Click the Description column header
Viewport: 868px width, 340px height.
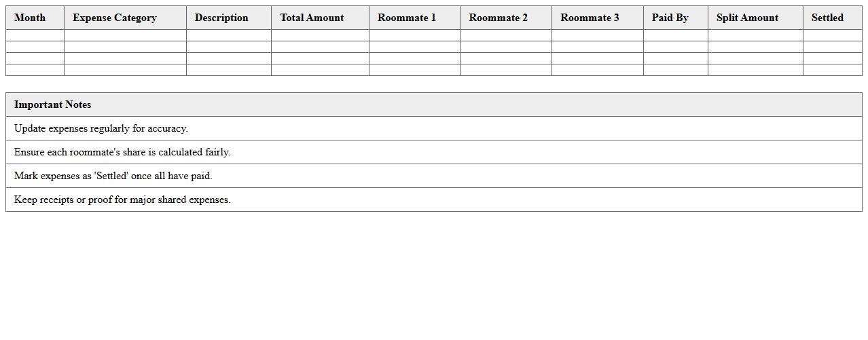[221, 18]
